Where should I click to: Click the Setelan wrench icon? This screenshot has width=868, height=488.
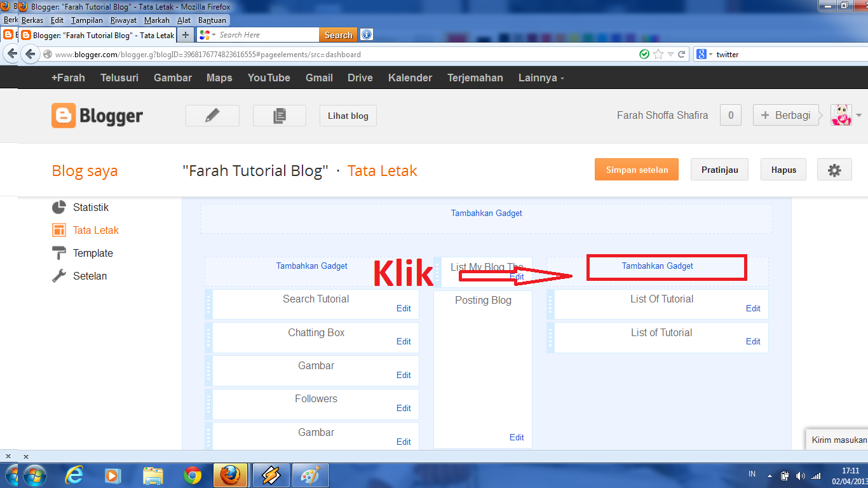tap(59, 276)
